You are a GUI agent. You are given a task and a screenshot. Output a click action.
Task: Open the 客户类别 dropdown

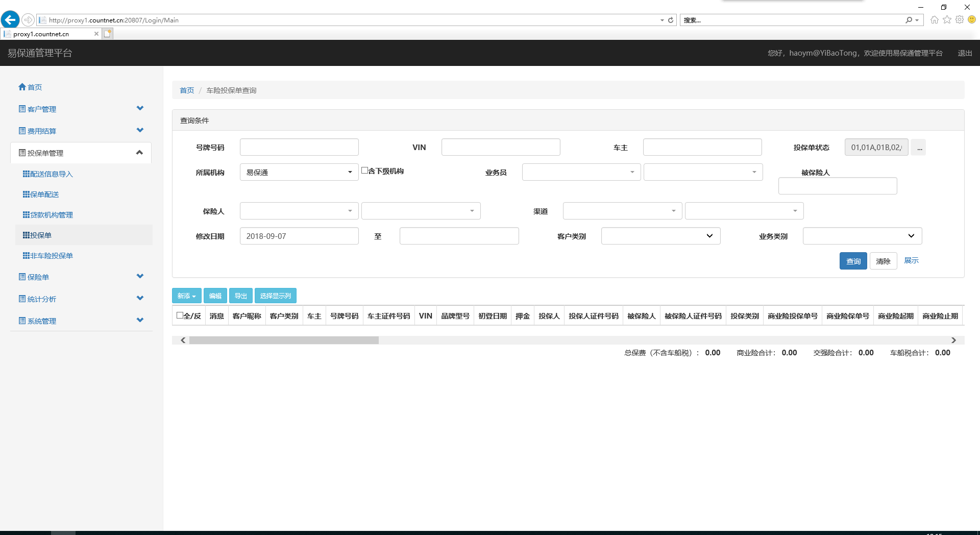[661, 236]
